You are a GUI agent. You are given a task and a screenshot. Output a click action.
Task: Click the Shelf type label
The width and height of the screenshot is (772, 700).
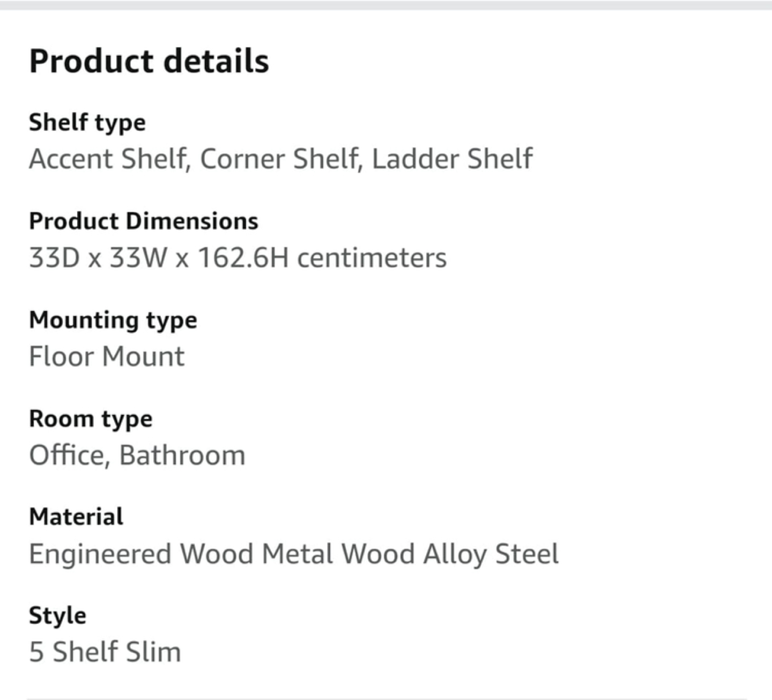click(x=87, y=122)
